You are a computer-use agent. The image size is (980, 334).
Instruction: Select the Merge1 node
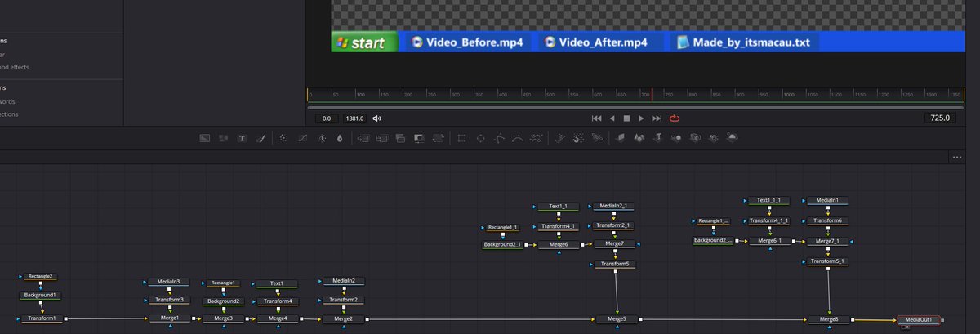tap(169, 318)
